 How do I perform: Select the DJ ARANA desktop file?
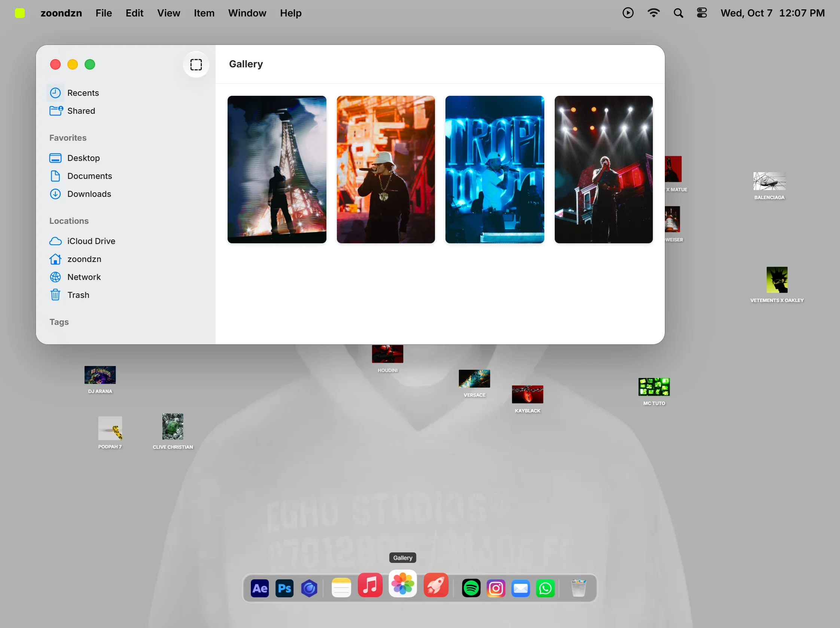coord(100,380)
